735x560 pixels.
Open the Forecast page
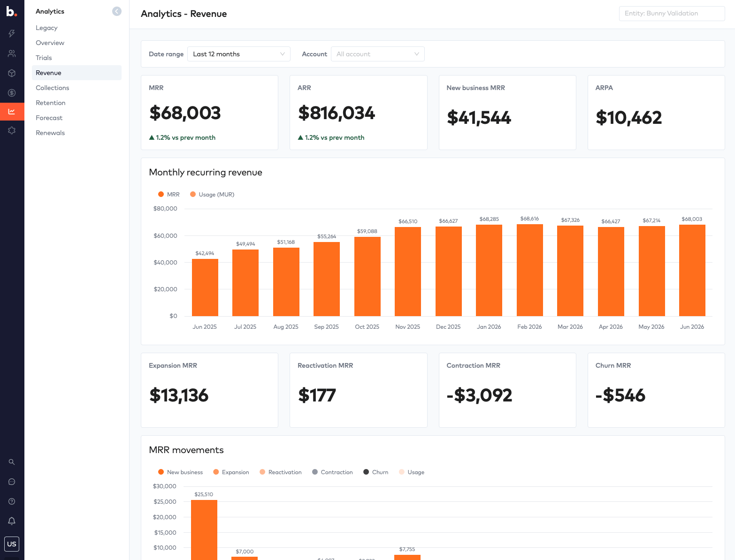(x=49, y=118)
